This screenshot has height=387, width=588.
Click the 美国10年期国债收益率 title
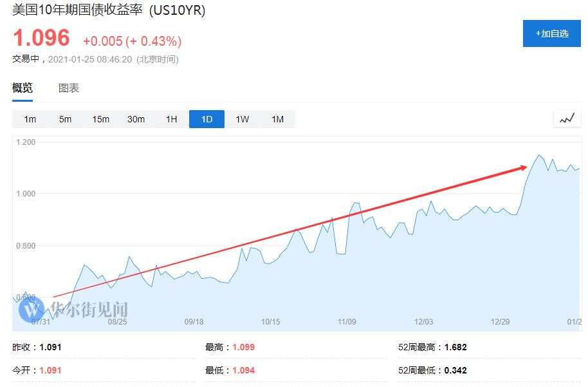click(77, 10)
